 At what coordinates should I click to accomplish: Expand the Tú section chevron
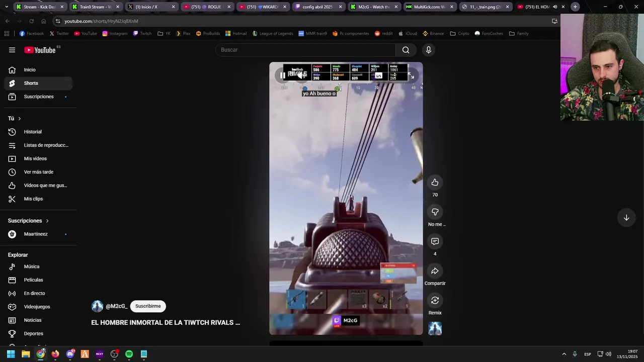pos(20,119)
